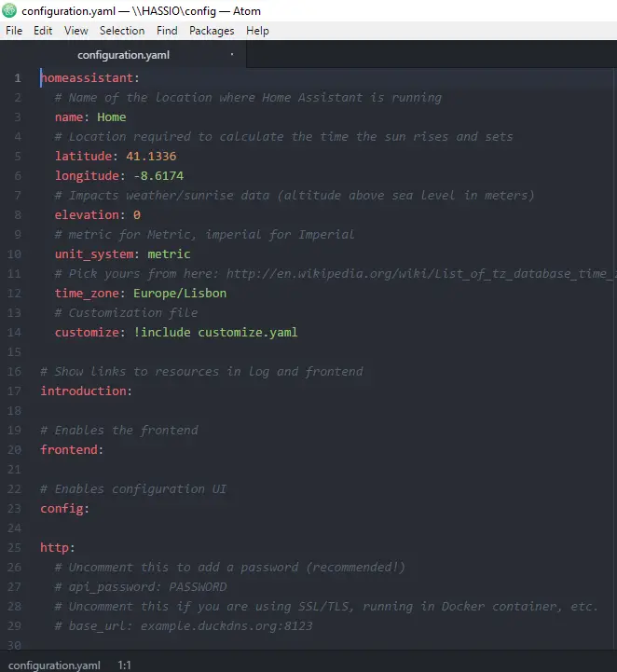
Task: Click the latitude value 41.1336
Action: point(151,157)
